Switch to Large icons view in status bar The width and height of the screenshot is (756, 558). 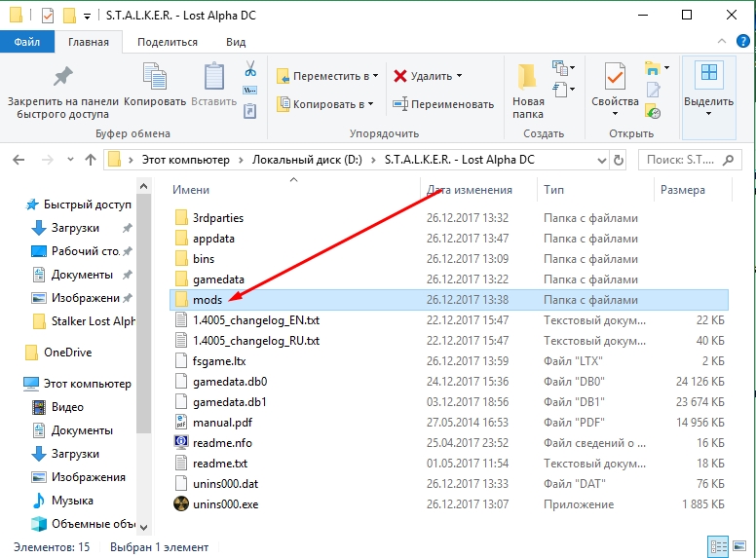[x=739, y=546]
